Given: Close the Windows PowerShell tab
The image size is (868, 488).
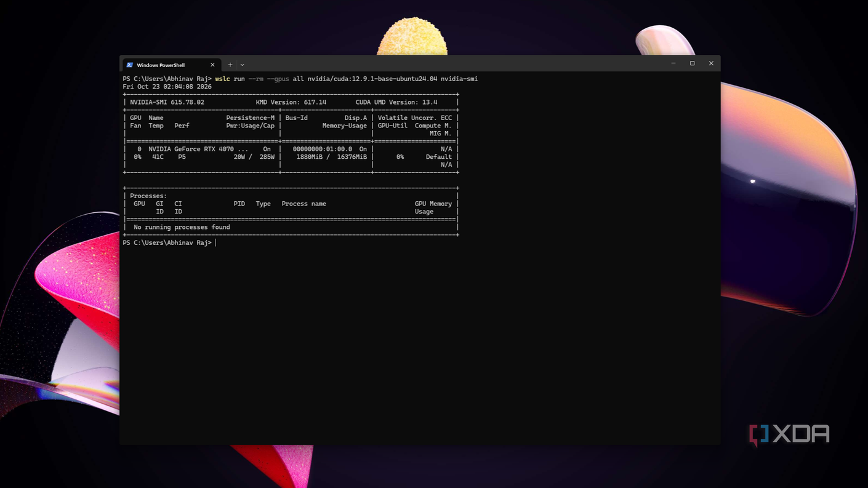Looking at the screenshot, I should pos(212,65).
